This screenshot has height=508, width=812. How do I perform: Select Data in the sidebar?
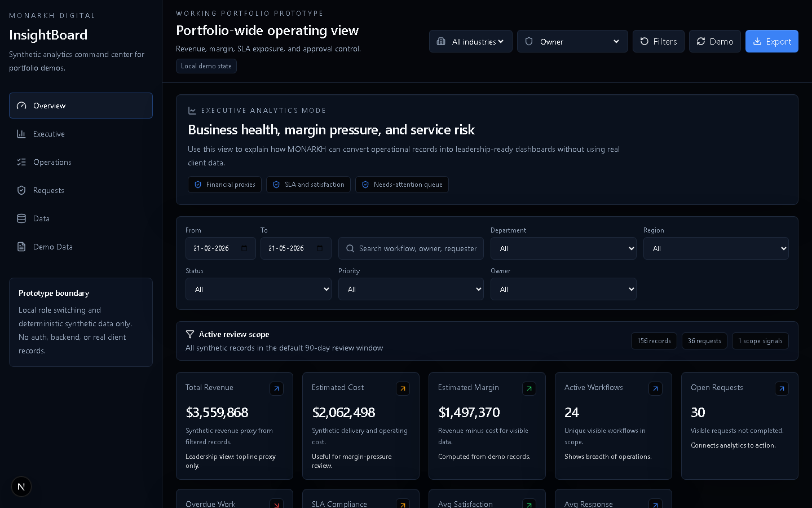click(x=81, y=218)
